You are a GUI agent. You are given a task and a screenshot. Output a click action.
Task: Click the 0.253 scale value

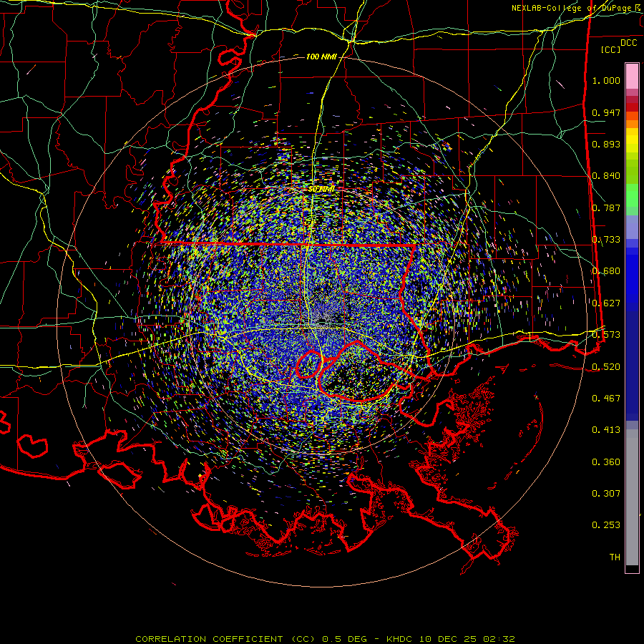tap(606, 525)
